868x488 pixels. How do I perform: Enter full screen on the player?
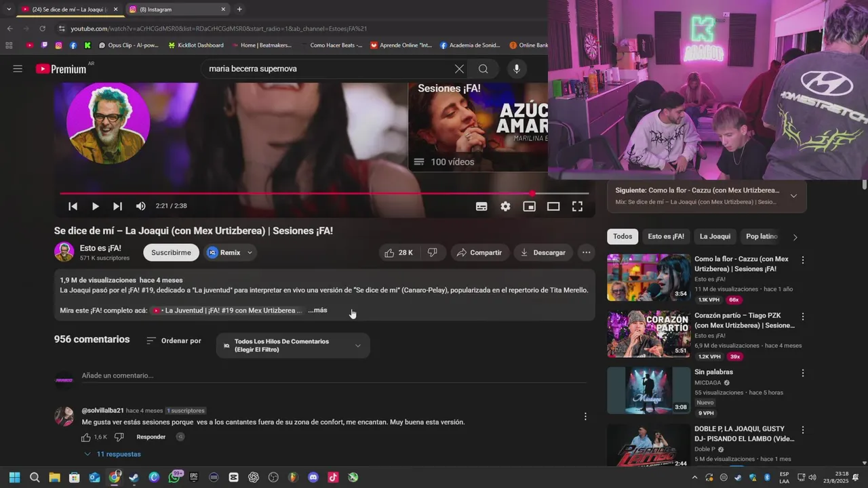577,207
